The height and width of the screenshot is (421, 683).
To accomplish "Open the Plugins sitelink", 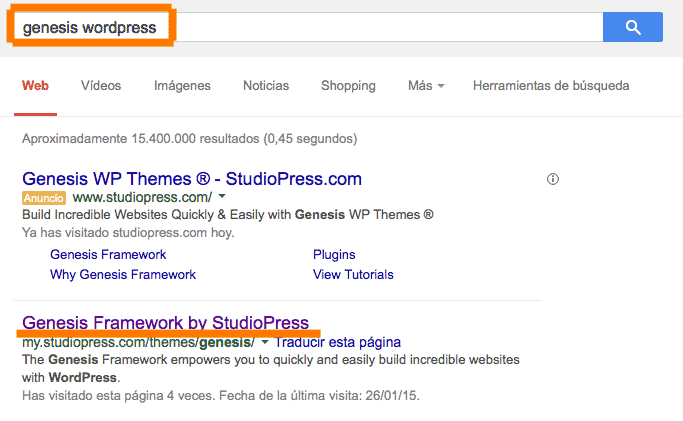I will point(334,255).
